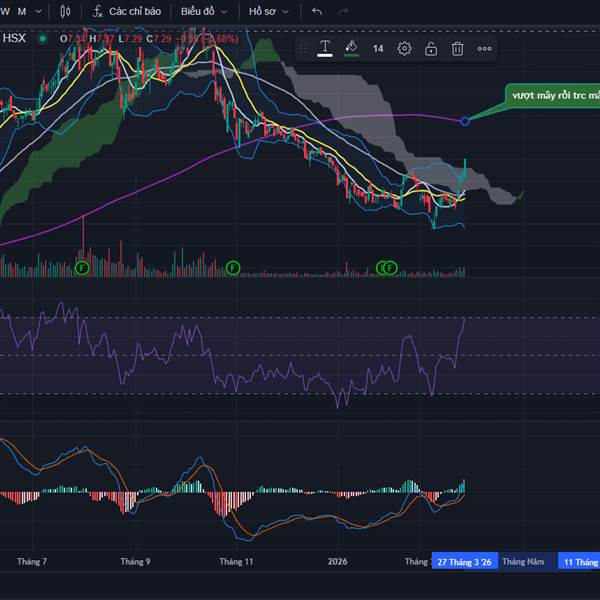Delete the selected annotation with trash icon
Image resolution: width=600 pixels, height=600 pixels.
(x=457, y=49)
